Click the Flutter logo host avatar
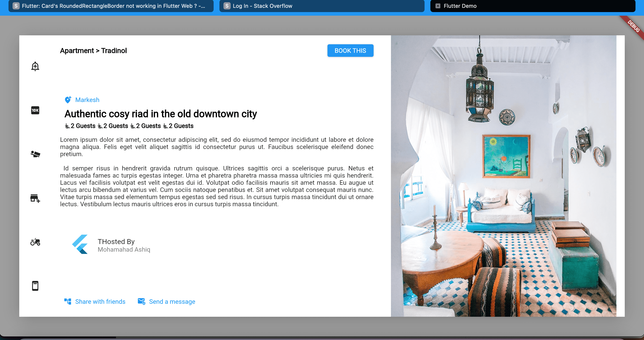 coord(80,244)
